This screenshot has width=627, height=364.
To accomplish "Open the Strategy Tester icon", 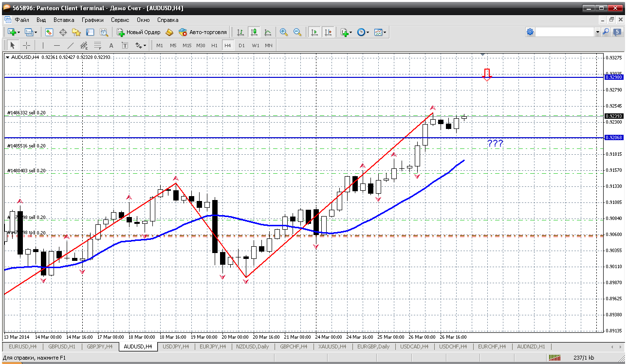I will click(x=104, y=32).
